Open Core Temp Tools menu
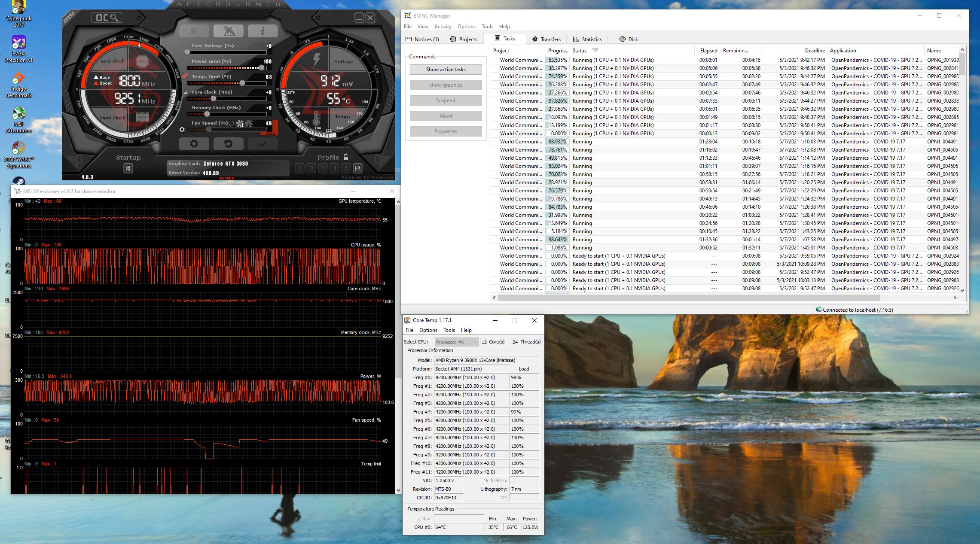 449,330
